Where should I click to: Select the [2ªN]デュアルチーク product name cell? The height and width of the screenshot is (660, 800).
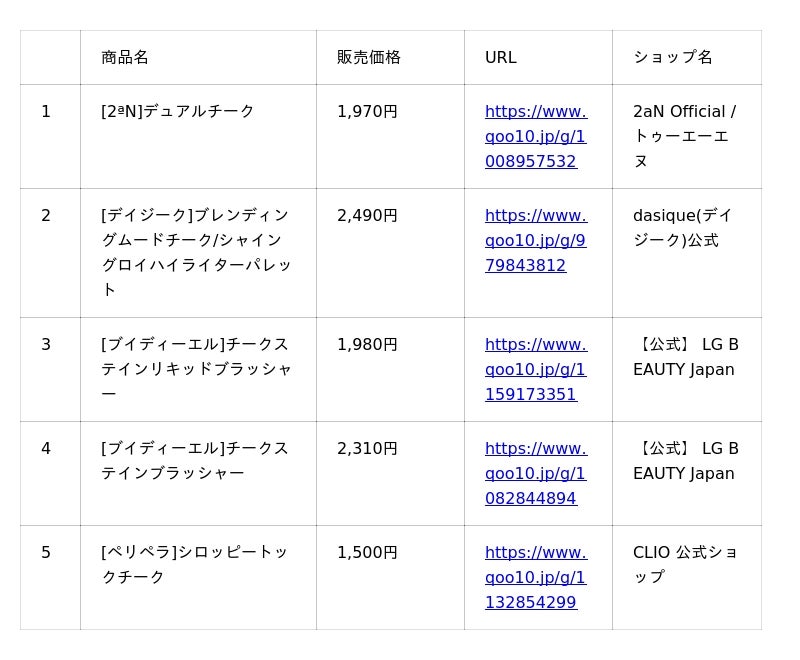tap(178, 111)
